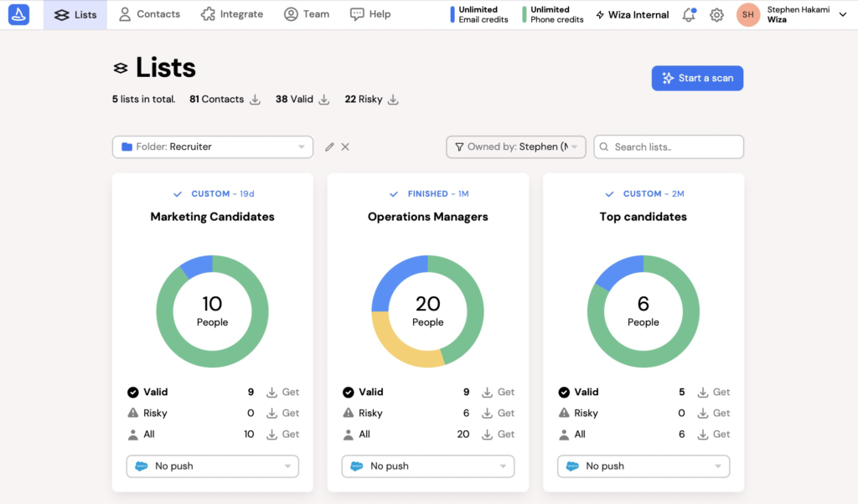Click the Unlimited Email credits indicator
This screenshot has height=504, width=858.
click(x=479, y=15)
